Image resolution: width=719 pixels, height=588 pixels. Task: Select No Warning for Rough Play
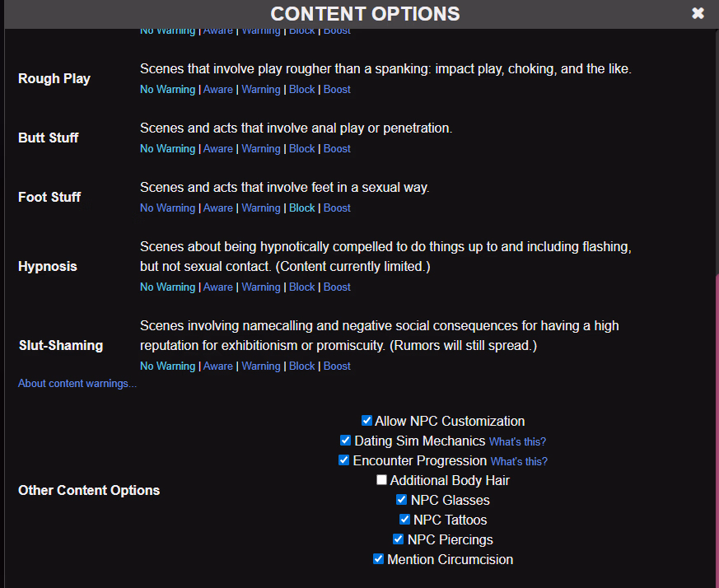pos(167,89)
